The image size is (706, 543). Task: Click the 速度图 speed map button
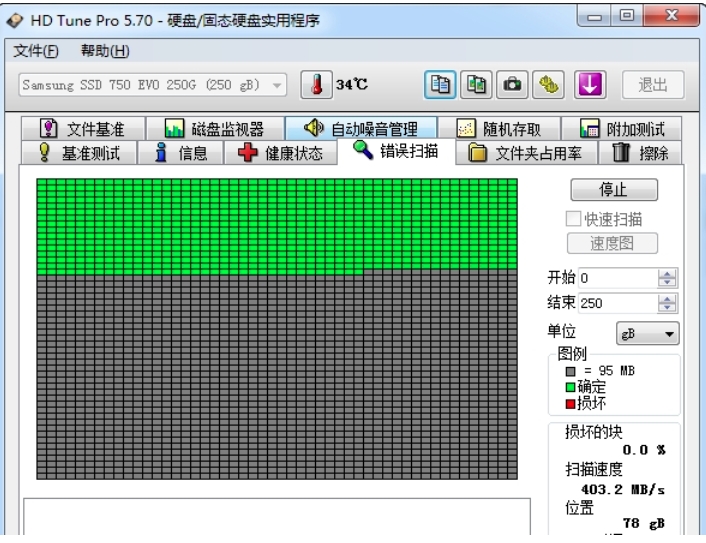(612, 243)
